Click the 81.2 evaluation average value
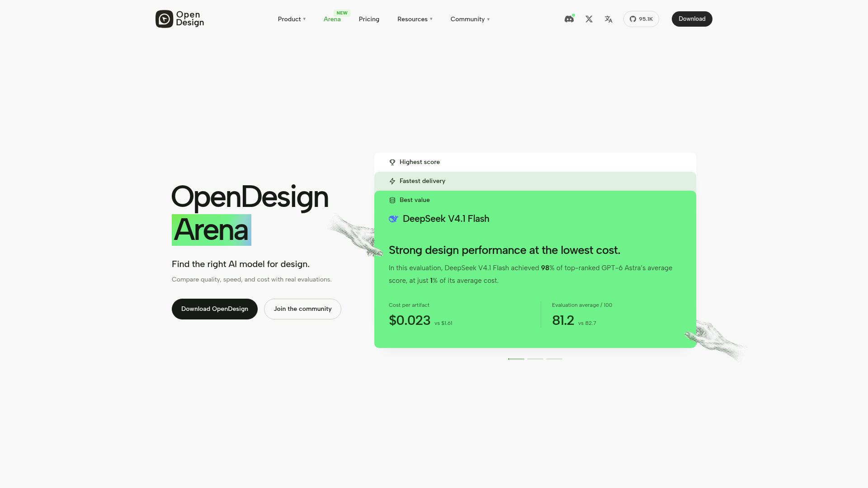Screen dimensions: 868x488 click(563, 320)
